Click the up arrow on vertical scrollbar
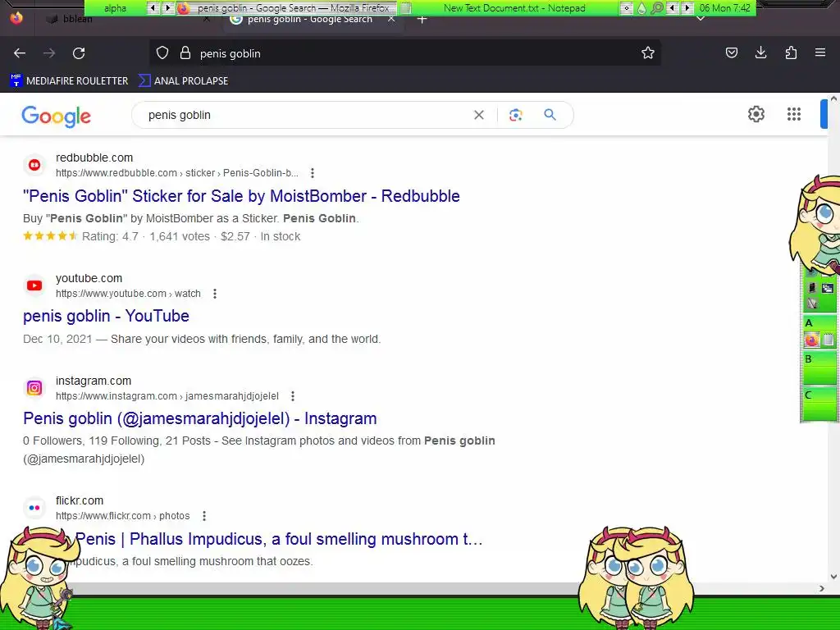 (x=833, y=99)
